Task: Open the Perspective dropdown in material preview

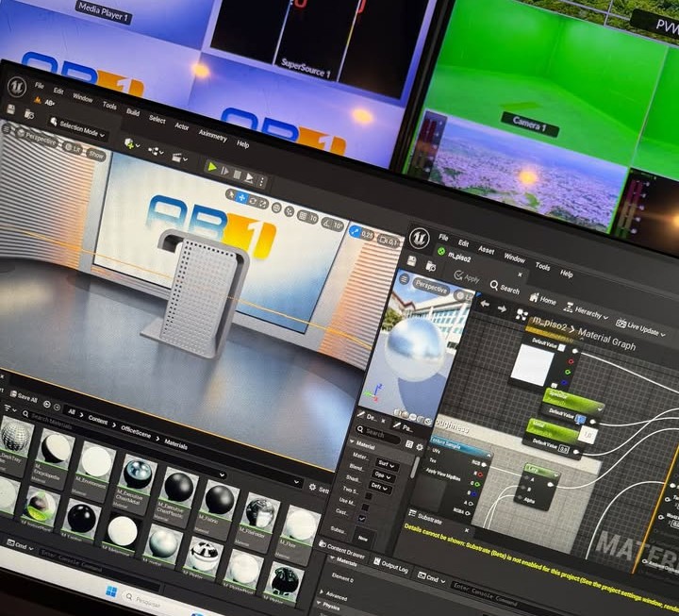Action: pyautogui.click(x=431, y=288)
